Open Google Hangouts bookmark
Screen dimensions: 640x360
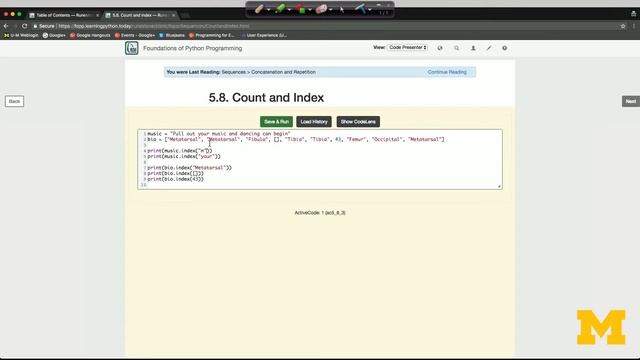(90, 36)
